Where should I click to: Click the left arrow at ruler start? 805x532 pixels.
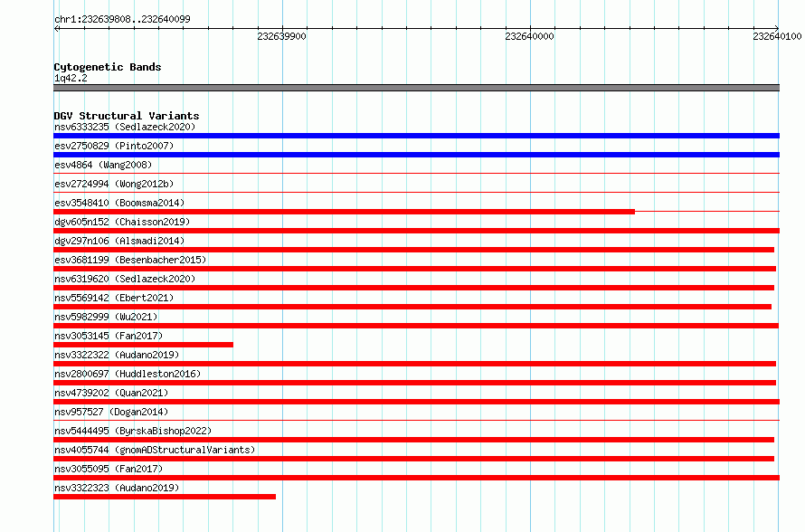click(x=57, y=28)
